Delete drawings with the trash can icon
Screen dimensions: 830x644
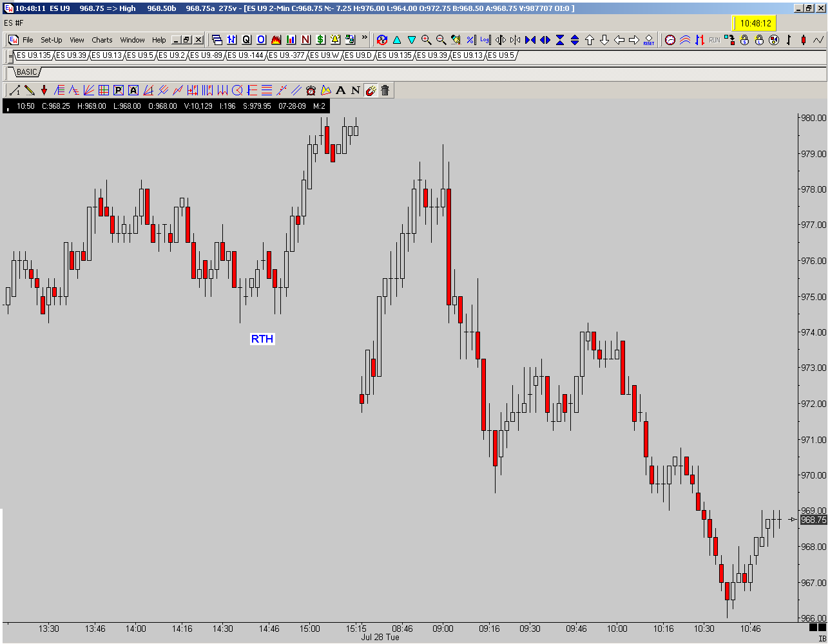[385, 90]
